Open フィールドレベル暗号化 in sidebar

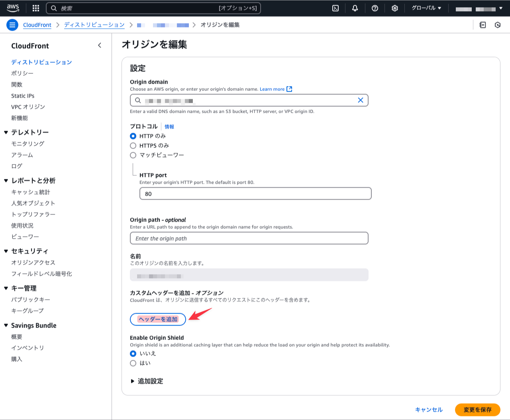point(42,274)
